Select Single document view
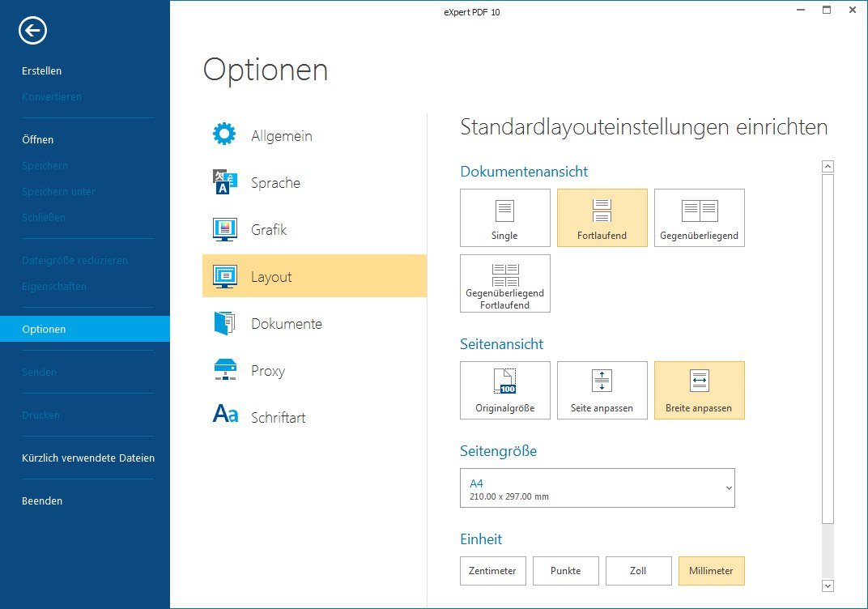Screen dimensions: 868x609 505,218
